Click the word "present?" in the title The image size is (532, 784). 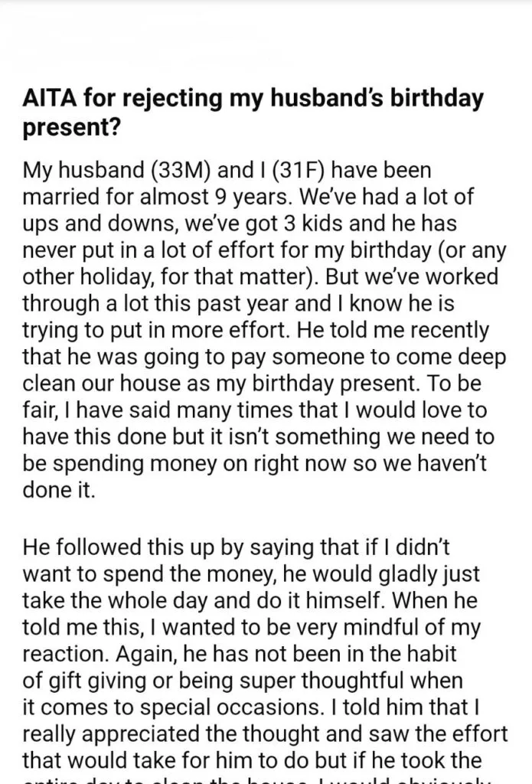(x=72, y=128)
